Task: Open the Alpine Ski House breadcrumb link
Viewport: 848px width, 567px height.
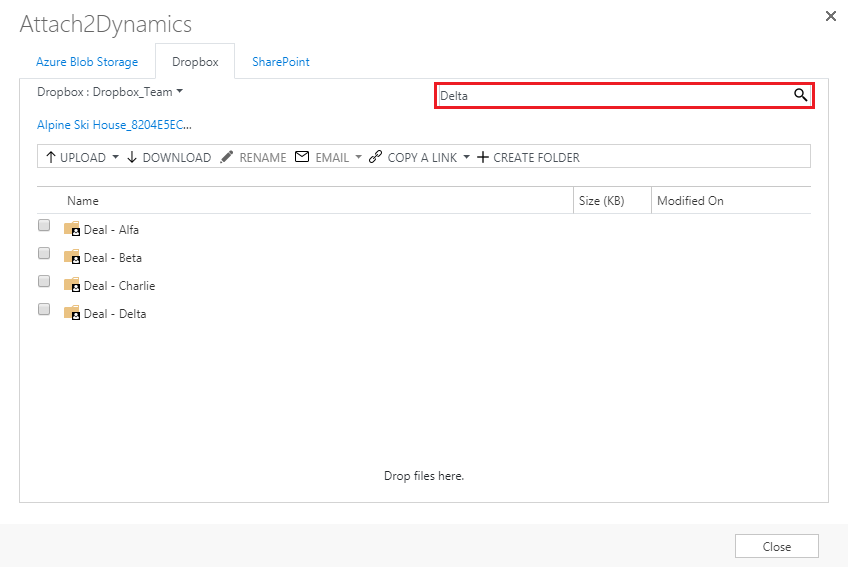Action: click(114, 125)
